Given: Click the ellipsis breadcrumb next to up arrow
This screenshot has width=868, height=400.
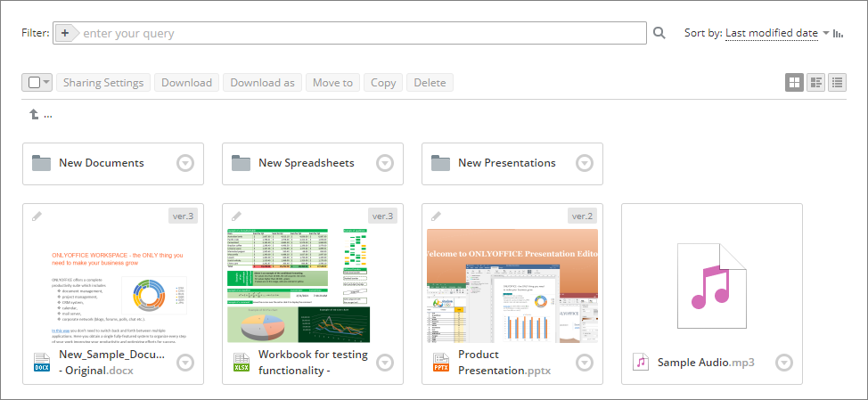Looking at the screenshot, I should point(47,116).
